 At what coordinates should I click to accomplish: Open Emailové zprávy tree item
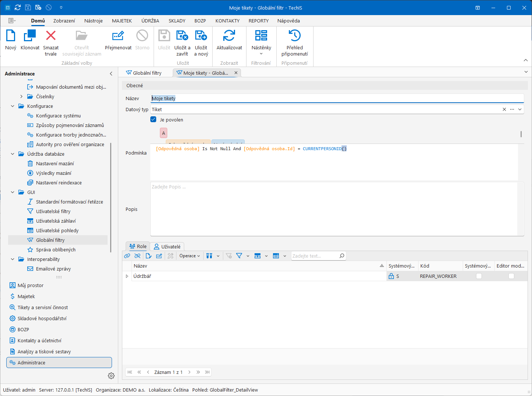(x=53, y=269)
